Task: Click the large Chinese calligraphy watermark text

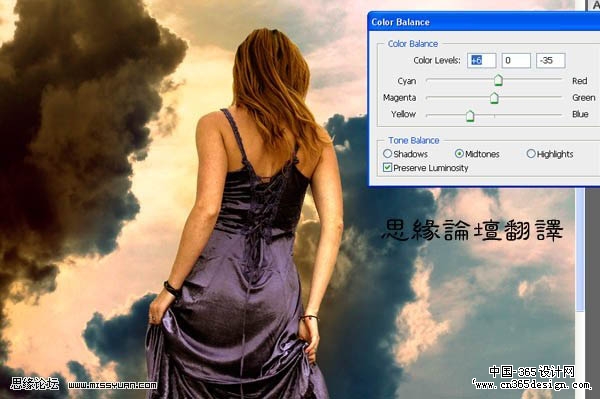Action: point(473,230)
